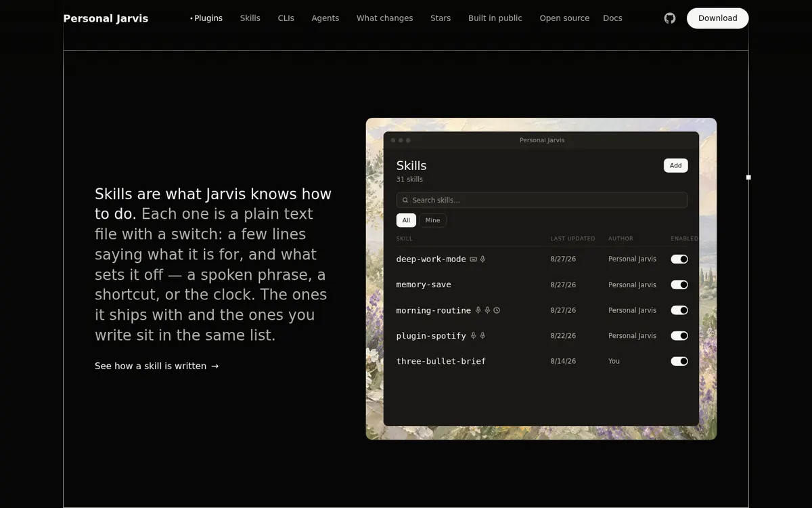Screen dimensions: 812x508
Task: Click the Author column header
Action: point(621,238)
